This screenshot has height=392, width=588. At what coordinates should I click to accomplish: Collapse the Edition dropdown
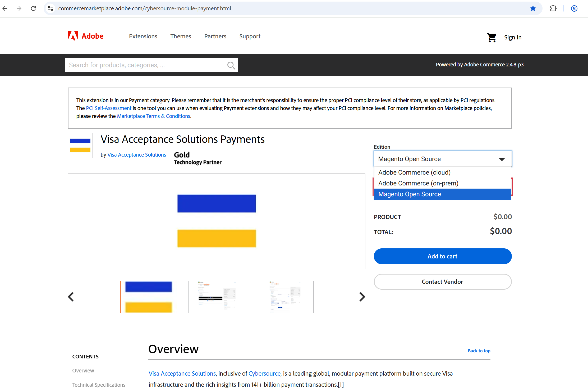click(x=502, y=159)
